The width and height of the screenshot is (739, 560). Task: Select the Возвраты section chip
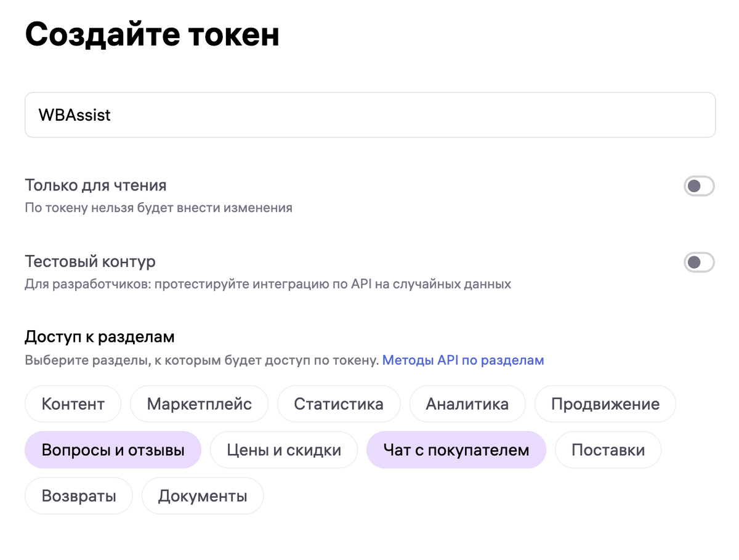[79, 495]
